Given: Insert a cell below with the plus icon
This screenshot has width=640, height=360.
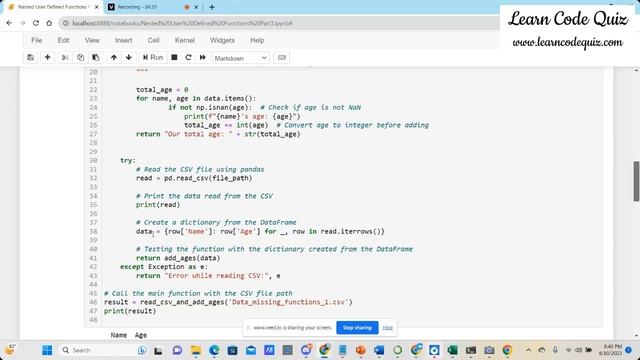Looking at the screenshot, I should pyautogui.click(x=47, y=58).
